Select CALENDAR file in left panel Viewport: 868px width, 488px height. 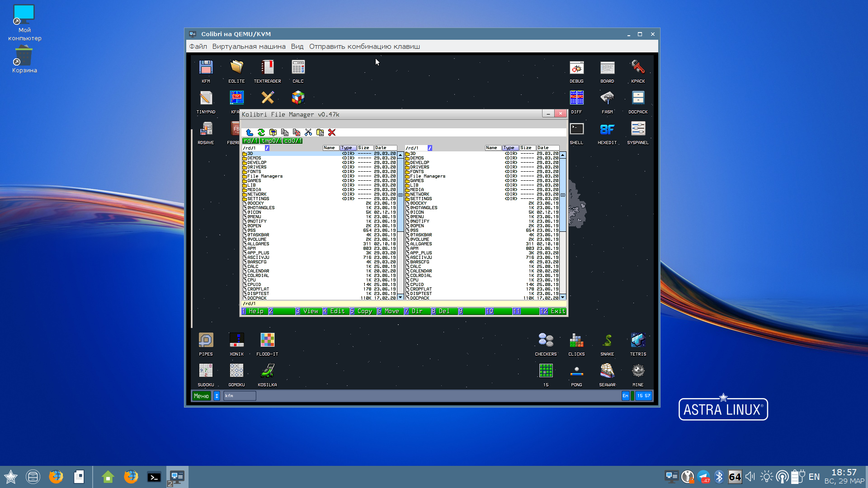319,271
